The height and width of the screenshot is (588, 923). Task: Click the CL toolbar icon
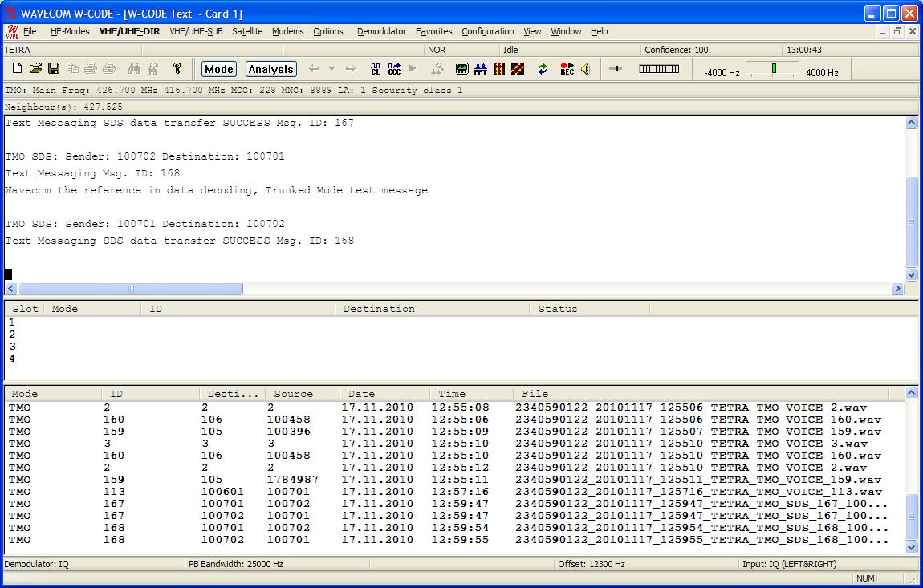click(376, 69)
